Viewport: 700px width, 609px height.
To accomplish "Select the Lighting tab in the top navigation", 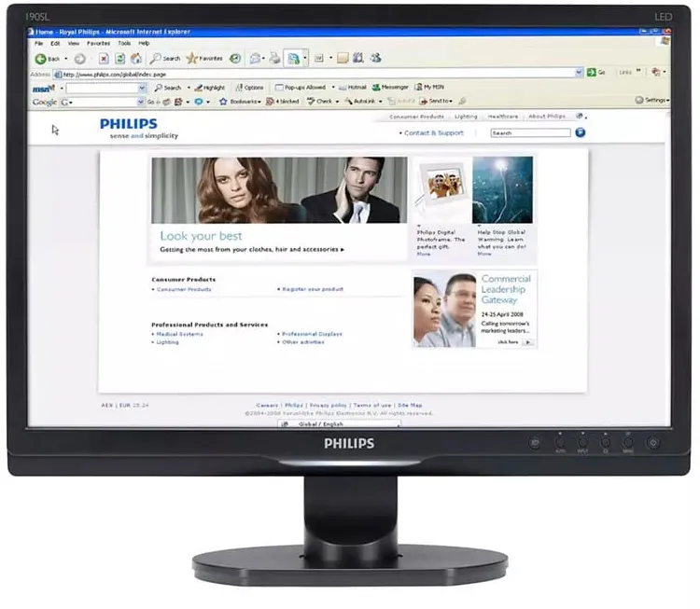I will pyautogui.click(x=466, y=117).
